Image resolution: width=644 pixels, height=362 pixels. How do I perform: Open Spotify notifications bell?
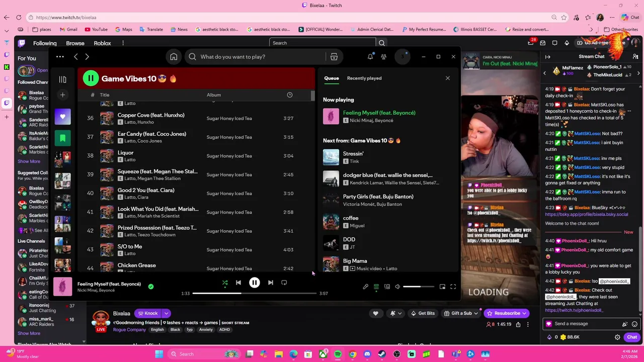click(x=370, y=57)
